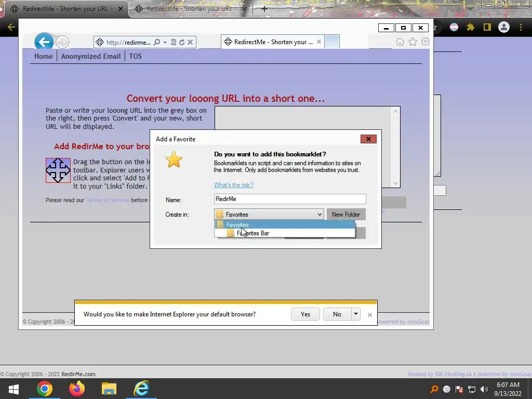Screen dimensions: 532x399
Task: Select Favorites Bar in the dropdown list
Action: [285, 233]
